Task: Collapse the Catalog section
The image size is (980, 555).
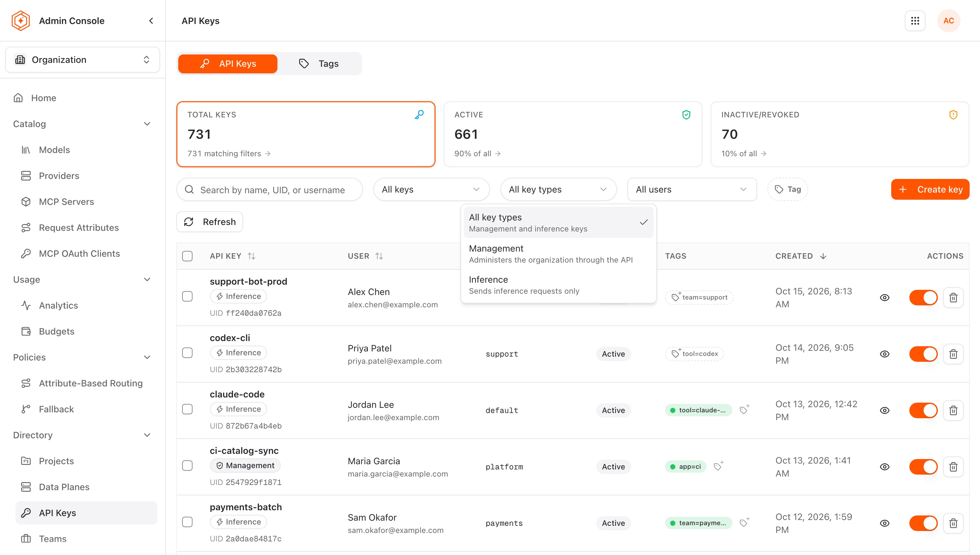Action: tap(147, 124)
